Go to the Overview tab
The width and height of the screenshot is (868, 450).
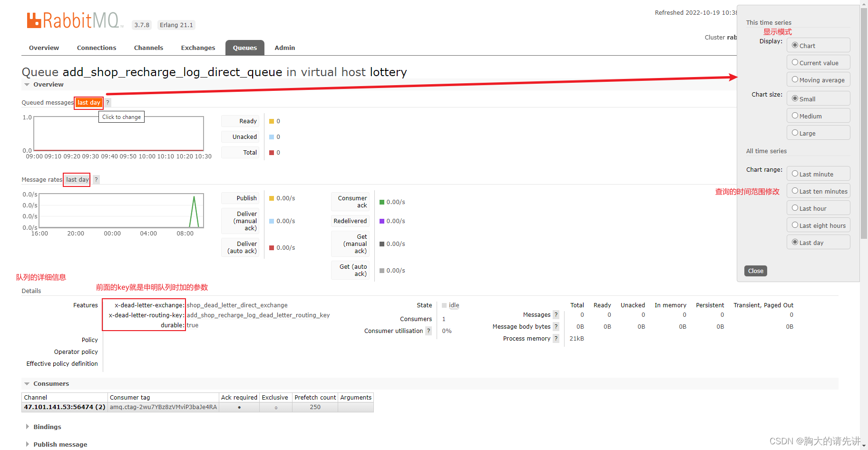coord(44,48)
